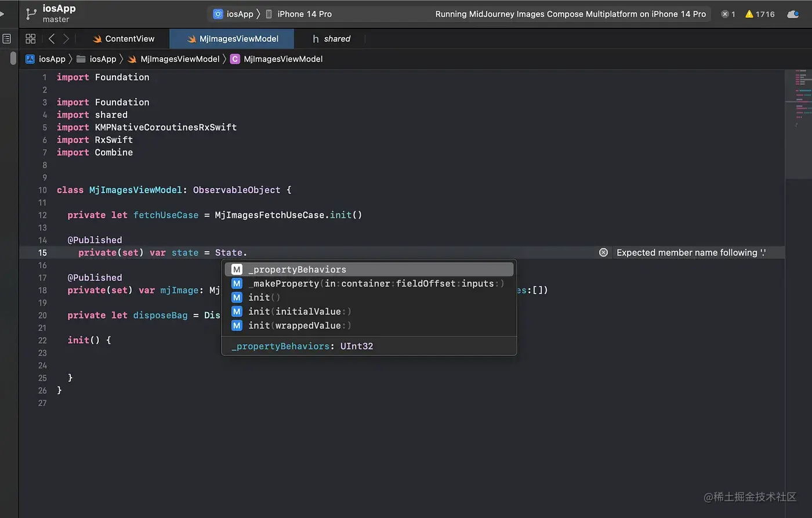Screen dimensions: 812x518
Task: Click the 'master' branch label
Action: (x=56, y=20)
